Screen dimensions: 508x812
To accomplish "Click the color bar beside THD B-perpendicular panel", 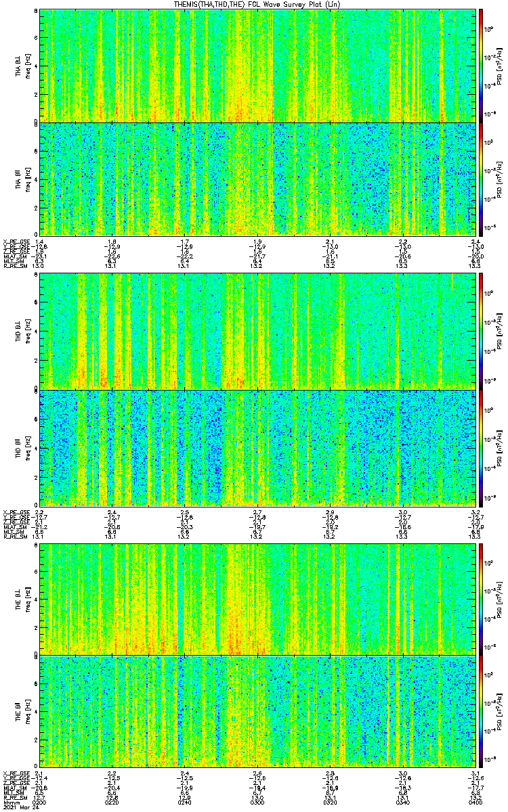I will [481, 331].
